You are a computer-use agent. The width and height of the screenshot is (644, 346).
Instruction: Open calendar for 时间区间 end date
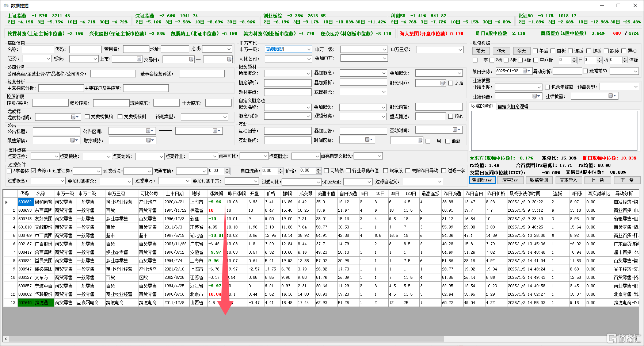(x=420, y=140)
